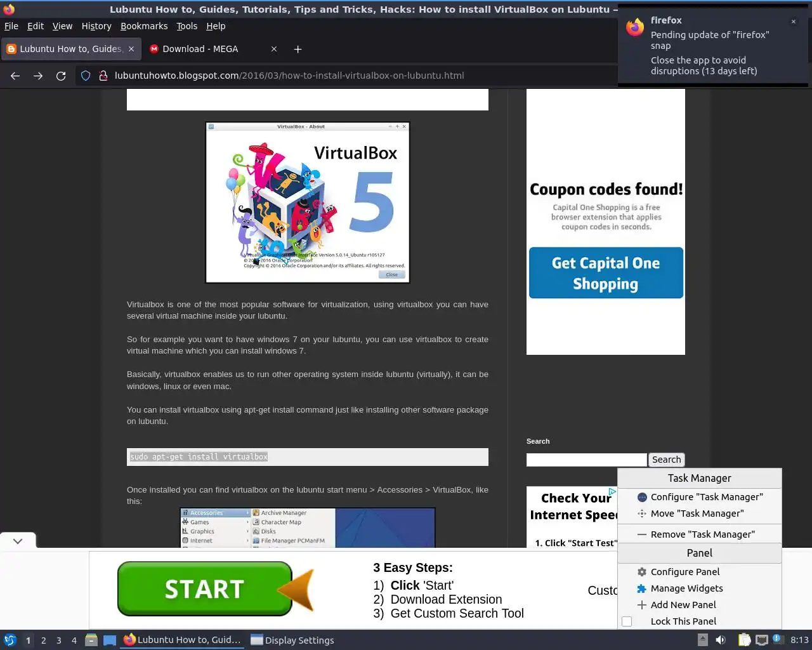Image resolution: width=812 pixels, height=650 pixels.
Task: Click the "Coupon codes found!" ad heading
Action: (x=606, y=189)
